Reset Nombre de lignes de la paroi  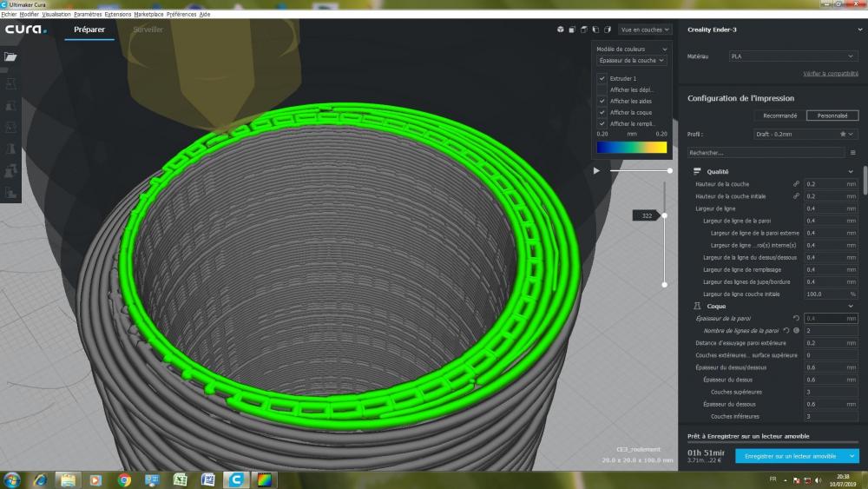[786, 331]
